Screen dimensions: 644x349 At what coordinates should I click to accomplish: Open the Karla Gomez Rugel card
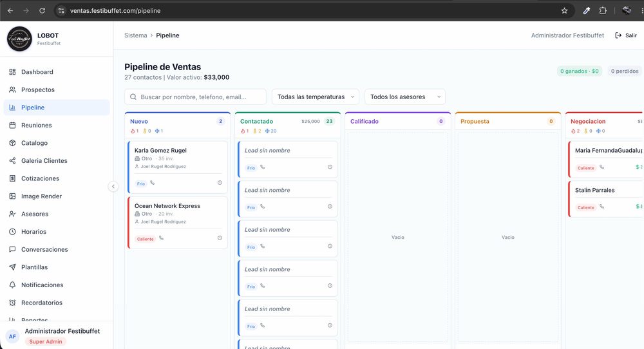click(x=178, y=167)
